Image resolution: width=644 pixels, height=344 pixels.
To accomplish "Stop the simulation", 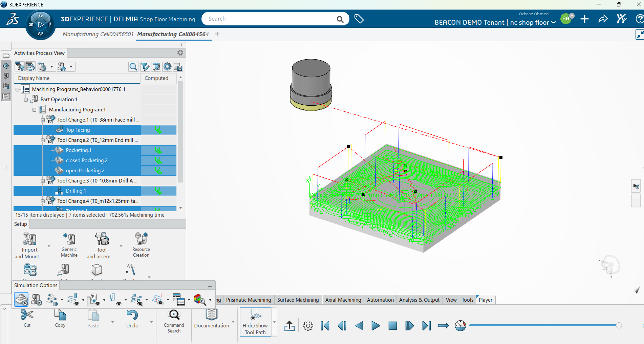I will click(x=392, y=326).
